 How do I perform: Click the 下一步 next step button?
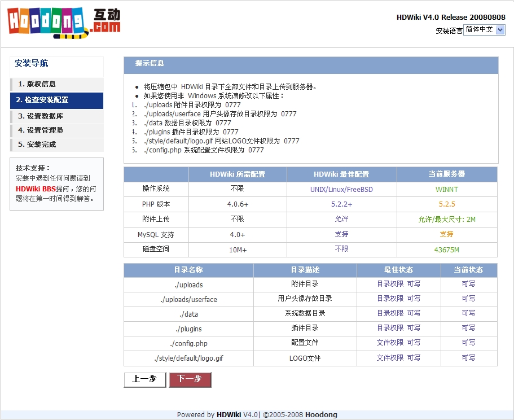click(x=190, y=380)
